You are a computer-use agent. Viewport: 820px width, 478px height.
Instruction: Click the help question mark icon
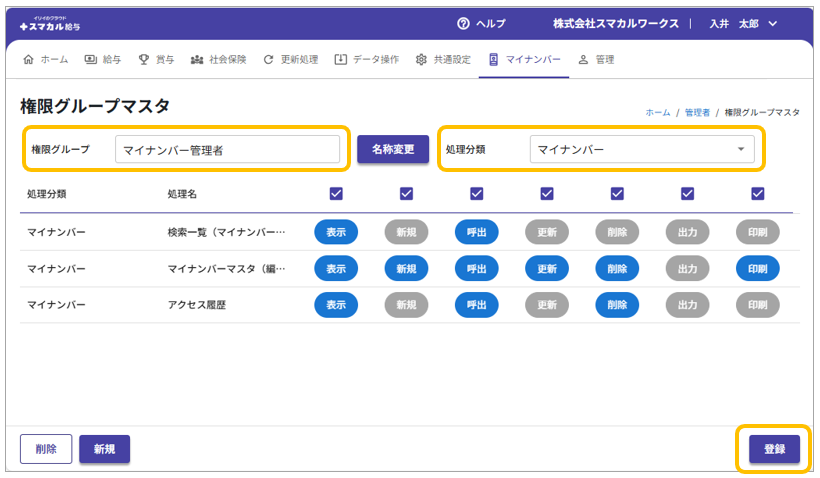point(463,24)
